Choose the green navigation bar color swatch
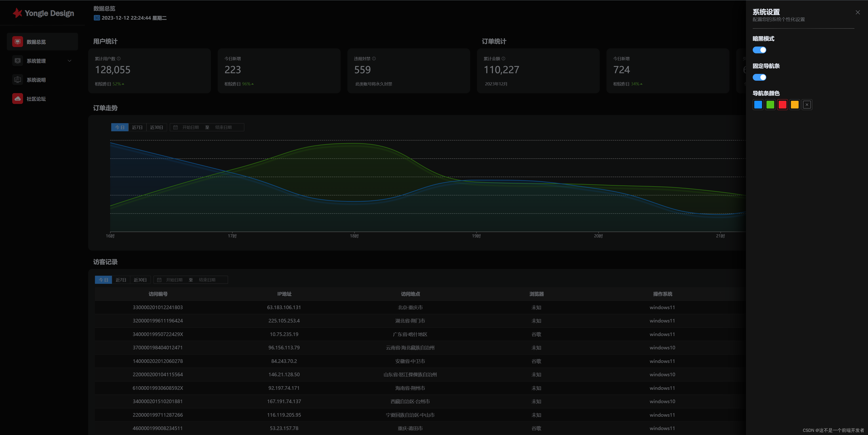The height and width of the screenshot is (435, 868). 770,105
